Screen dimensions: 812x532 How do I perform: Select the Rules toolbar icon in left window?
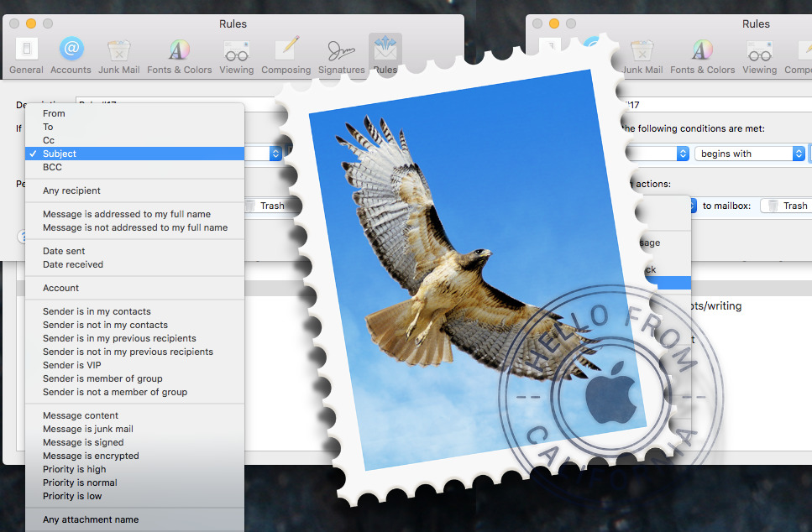(x=385, y=55)
